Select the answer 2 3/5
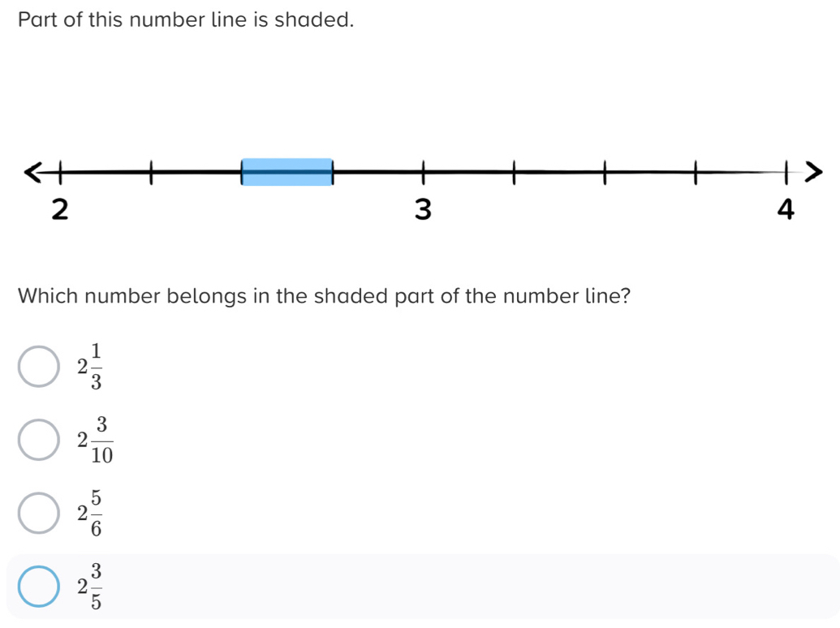This screenshot has width=840, height=628. point(38,585)
